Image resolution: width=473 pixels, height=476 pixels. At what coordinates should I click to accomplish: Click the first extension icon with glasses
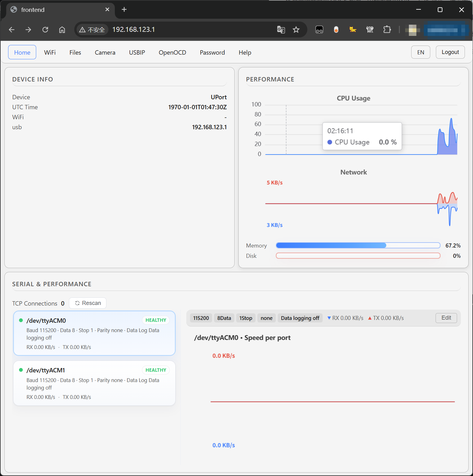319,30
